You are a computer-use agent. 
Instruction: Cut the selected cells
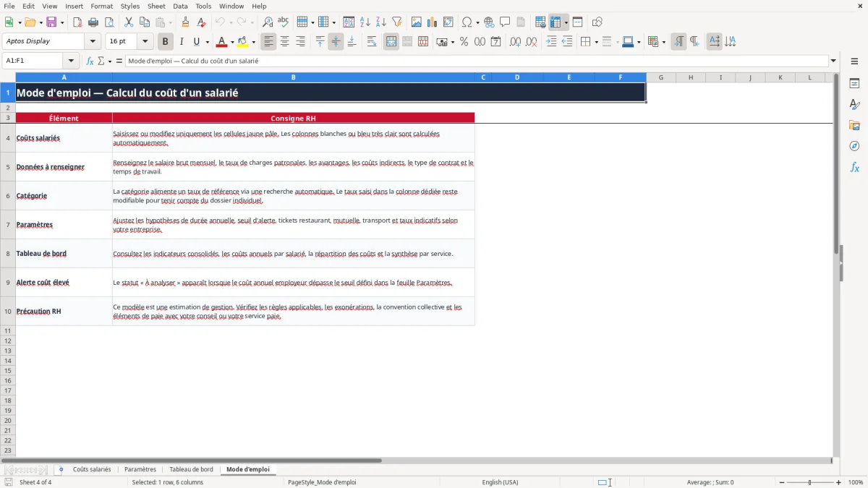(128, 22)
